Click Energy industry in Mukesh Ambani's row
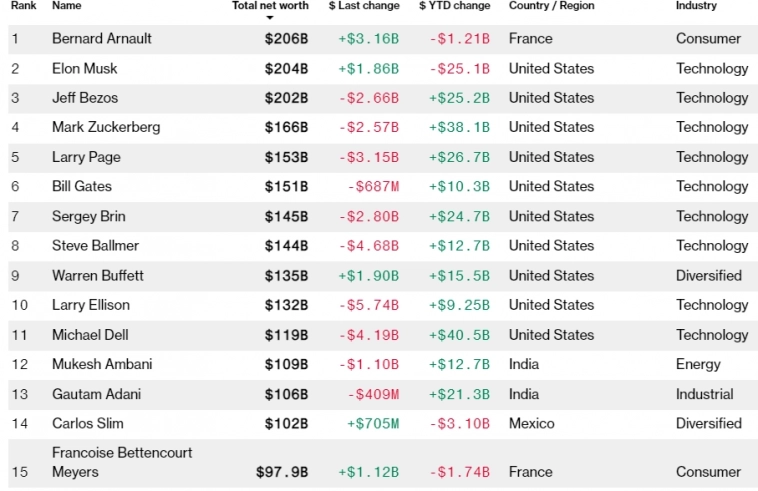 pos(698,364)
